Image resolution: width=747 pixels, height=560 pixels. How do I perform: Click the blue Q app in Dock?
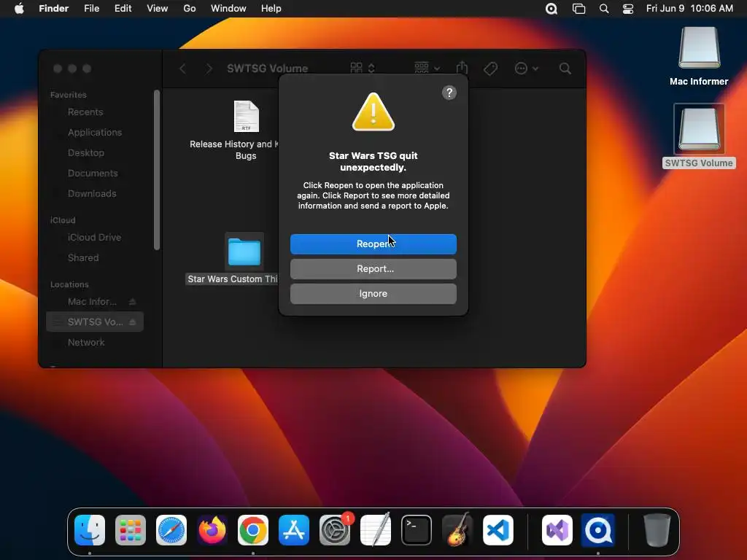598,530
